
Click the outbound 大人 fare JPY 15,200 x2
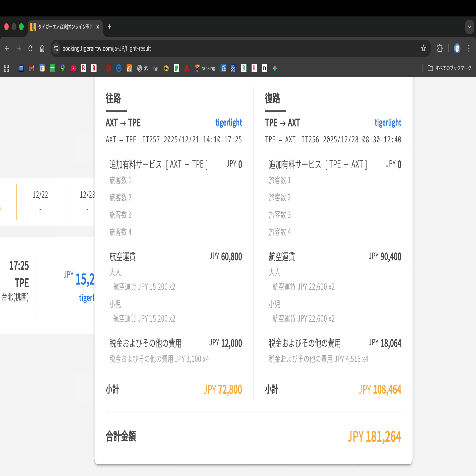[x=144, y=287]
